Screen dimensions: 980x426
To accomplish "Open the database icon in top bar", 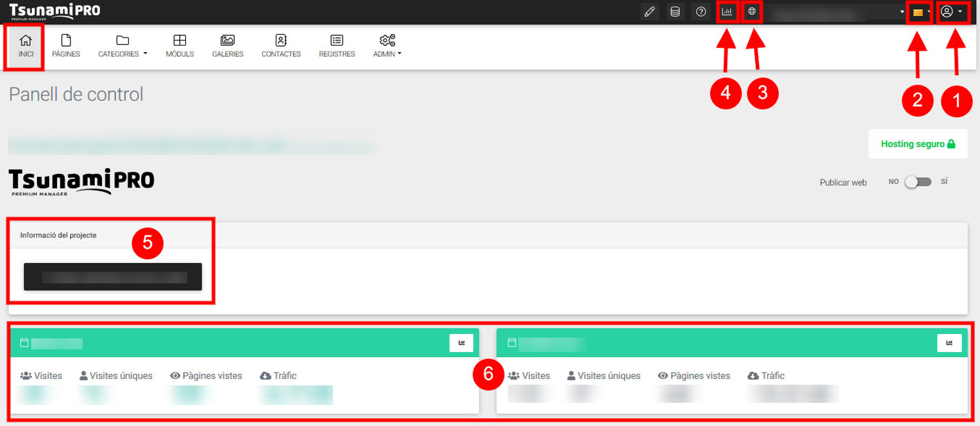I will (x=675, y=12).
